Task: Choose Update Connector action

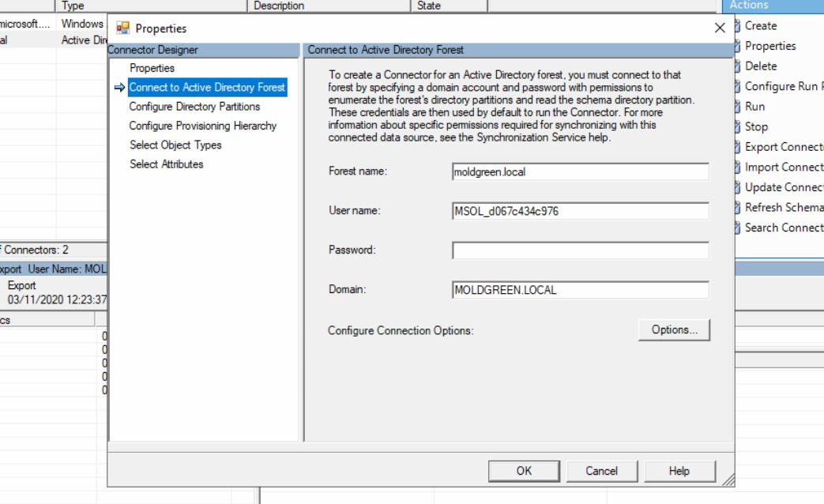Action: 784,188
